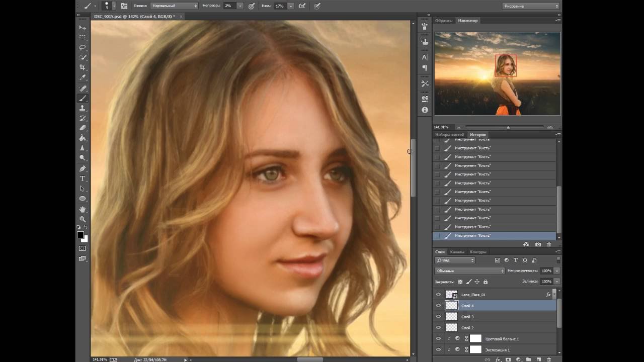Image resolution: width=644 pixels, height=362 pixels.
Task: Toggle lock layer position
Action: point(477,282)
